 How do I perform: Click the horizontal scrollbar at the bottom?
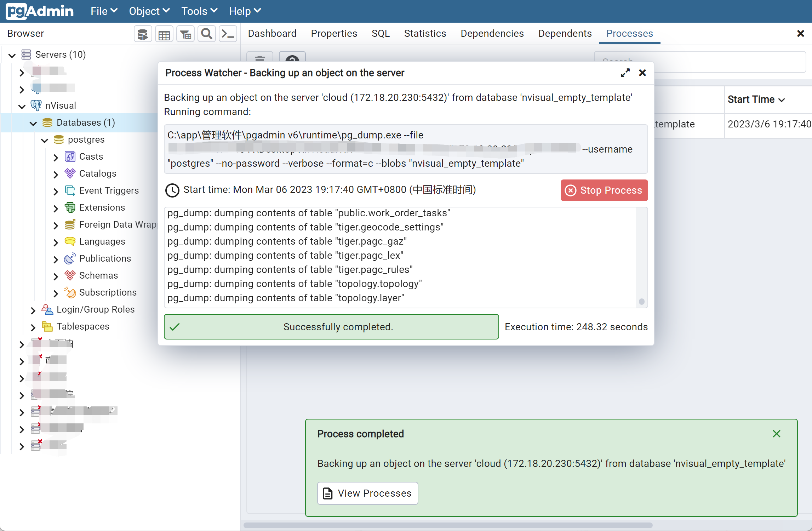tap(448, 525)
